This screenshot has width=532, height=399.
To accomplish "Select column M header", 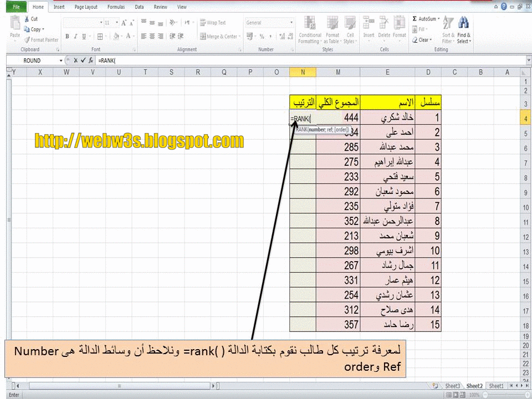I will pyautogui.click(x=338, y=72).
